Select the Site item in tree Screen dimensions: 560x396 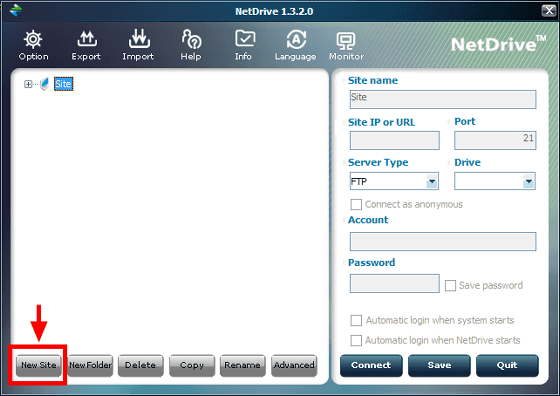pyautogui.click(x=63, y=84)
